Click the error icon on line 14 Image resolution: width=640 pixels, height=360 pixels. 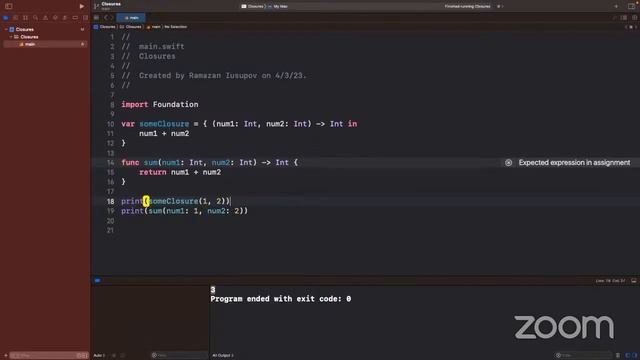tap(508, 162)
